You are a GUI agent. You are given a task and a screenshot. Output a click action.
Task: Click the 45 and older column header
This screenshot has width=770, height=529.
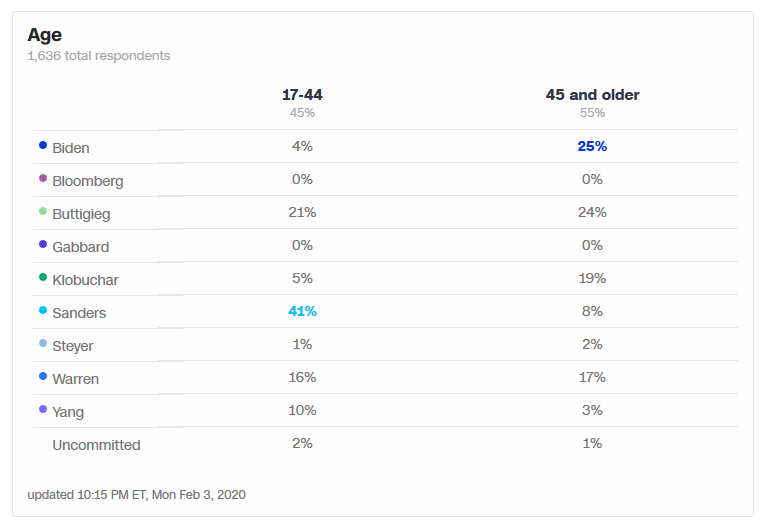pos(592,95)
